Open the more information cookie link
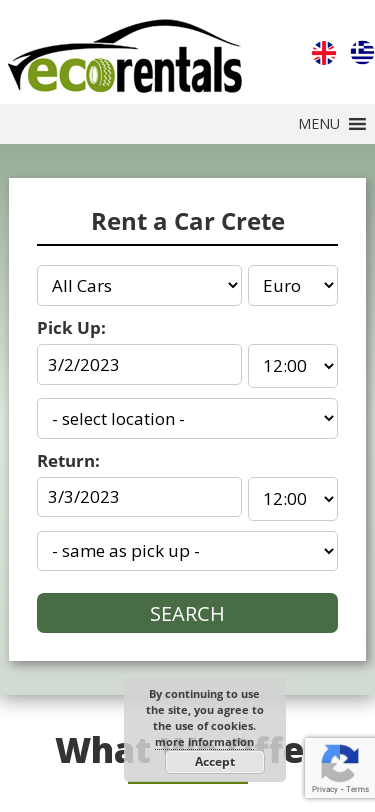The width and height of the screenshot is (375, 812). coord(205,742)
